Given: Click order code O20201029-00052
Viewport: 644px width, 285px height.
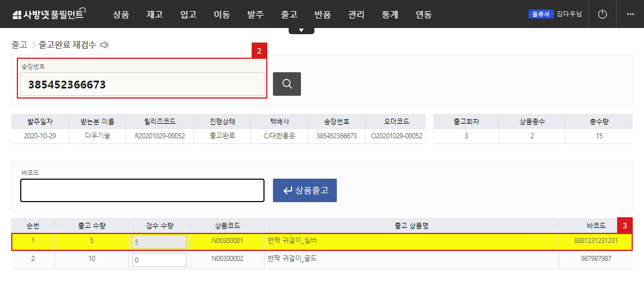Looking at the screenshot, I should coord(396,136).
